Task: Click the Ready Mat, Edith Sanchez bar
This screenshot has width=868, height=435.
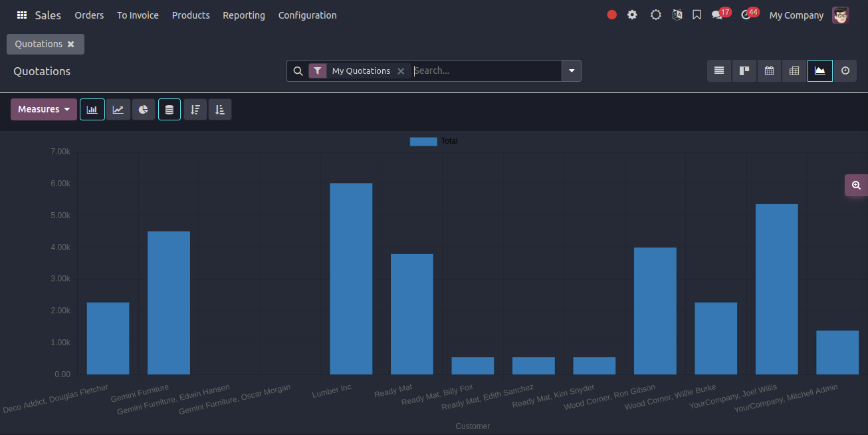Action: pyautogui.click(x=534, y=366)
